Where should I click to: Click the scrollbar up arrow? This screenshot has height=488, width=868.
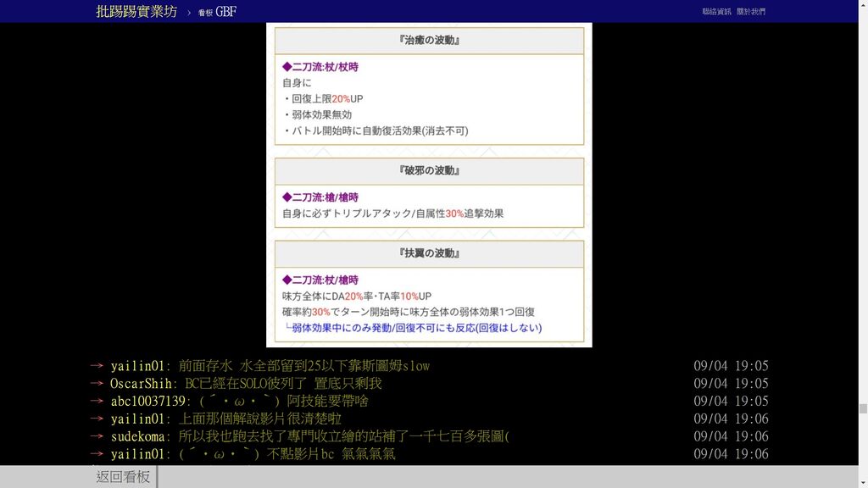tap(863, 4)
